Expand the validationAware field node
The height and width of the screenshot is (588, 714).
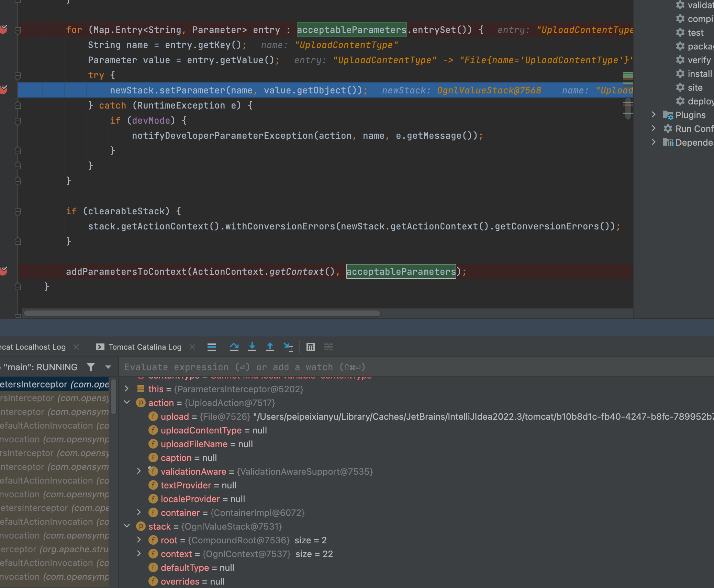[139, 471]
